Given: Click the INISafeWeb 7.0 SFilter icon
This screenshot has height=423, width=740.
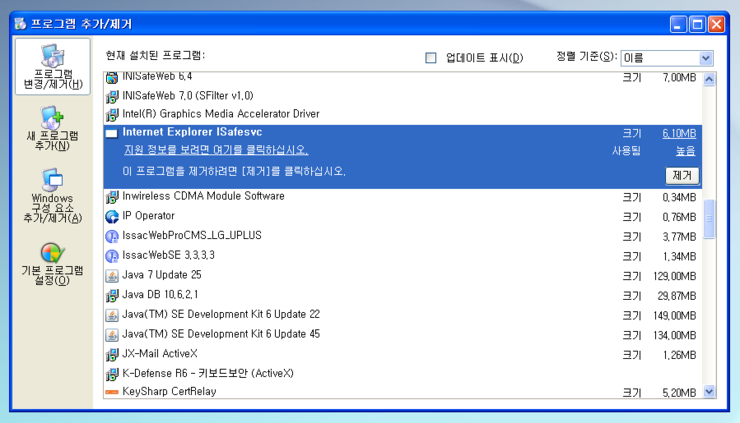Looking at the screenshot, I should pos(112,96).
